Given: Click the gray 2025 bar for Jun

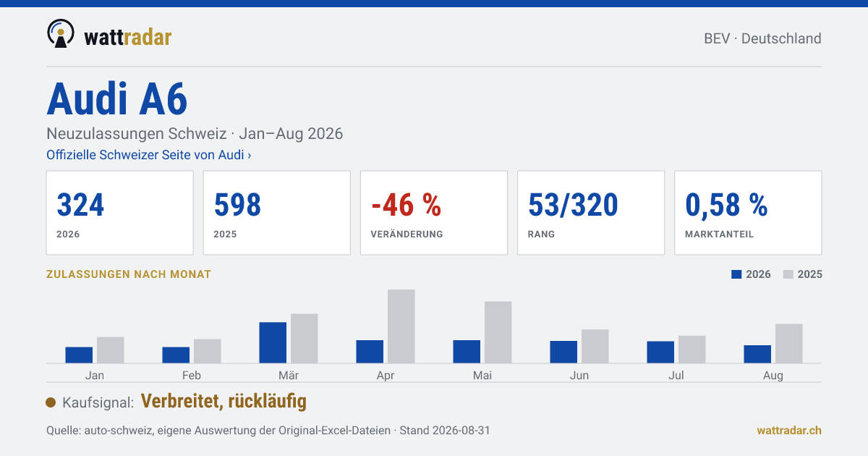Looking at the screenshot, I should click(595, 346).
